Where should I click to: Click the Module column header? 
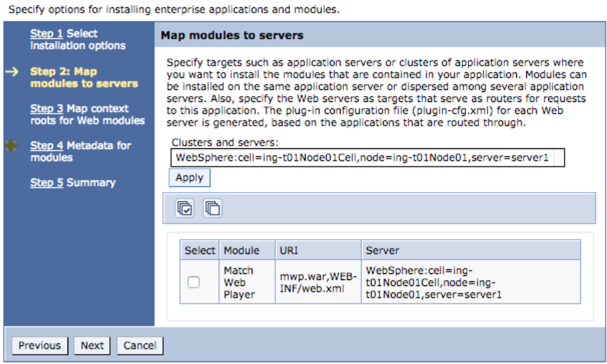point(247,250)
